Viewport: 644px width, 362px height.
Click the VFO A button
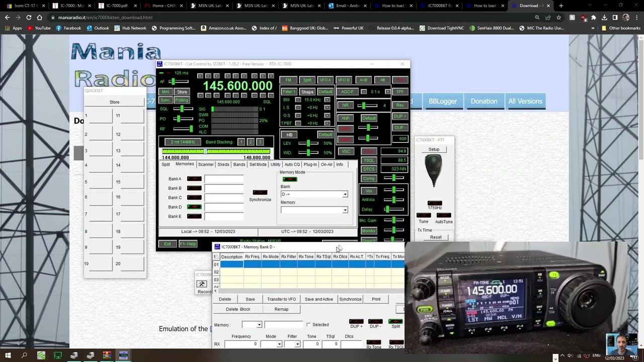pyautogui.click(x=326, y=80)
